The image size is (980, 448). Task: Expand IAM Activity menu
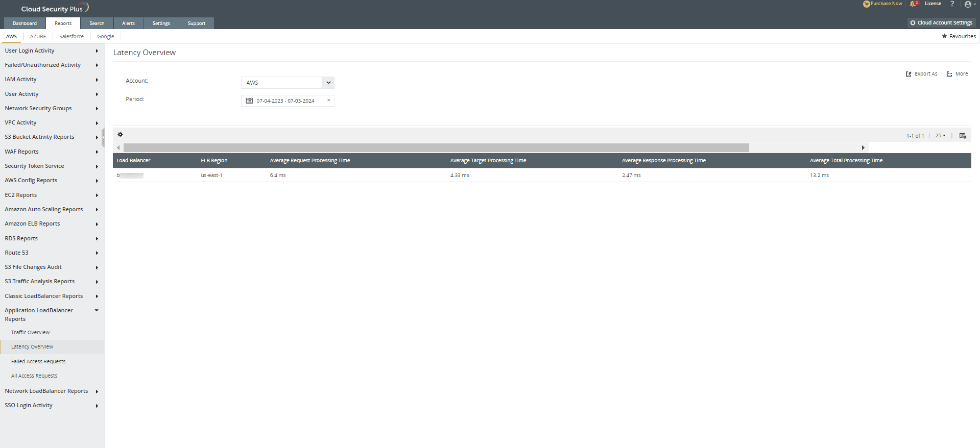pyautogui.click(x=52, y=79)
